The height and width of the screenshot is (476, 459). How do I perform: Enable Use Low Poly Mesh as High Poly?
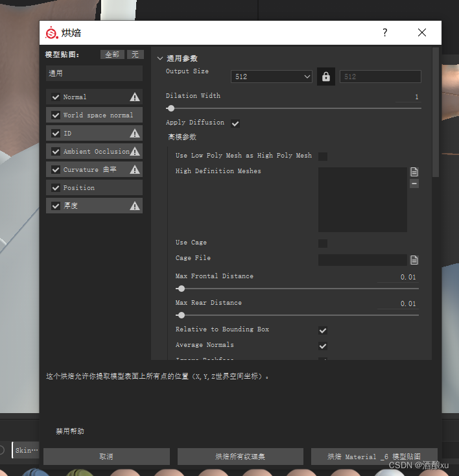point(323,157)
